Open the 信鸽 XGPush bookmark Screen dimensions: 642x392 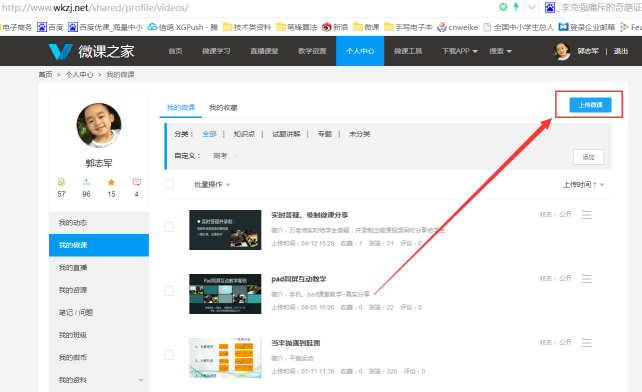click(183, 27)
